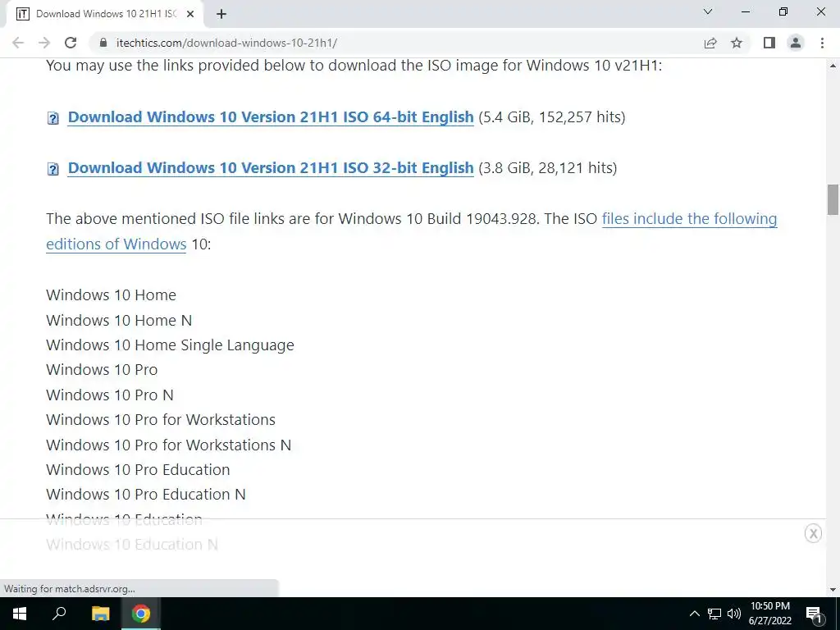Viewport: 840px width, 630px height.
Task: Click 'Windows 10 Home Single Language' text
Action: click(170, 345)
